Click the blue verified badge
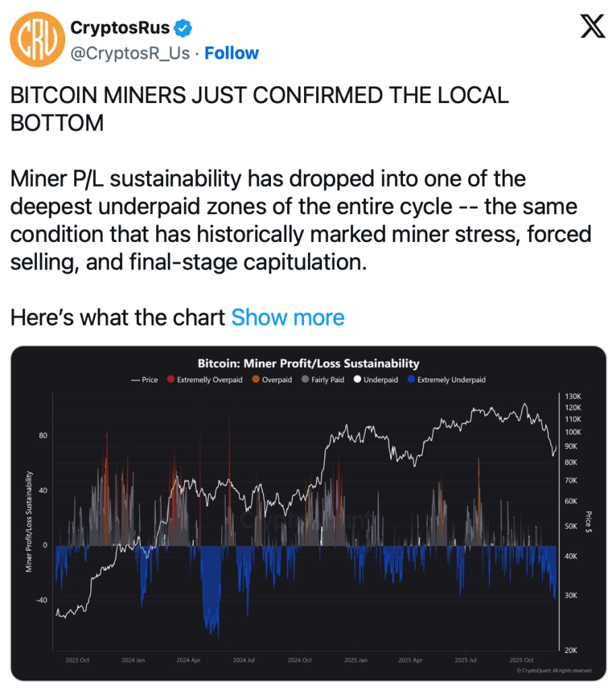 pyautogui.click(x=184, y=28)
